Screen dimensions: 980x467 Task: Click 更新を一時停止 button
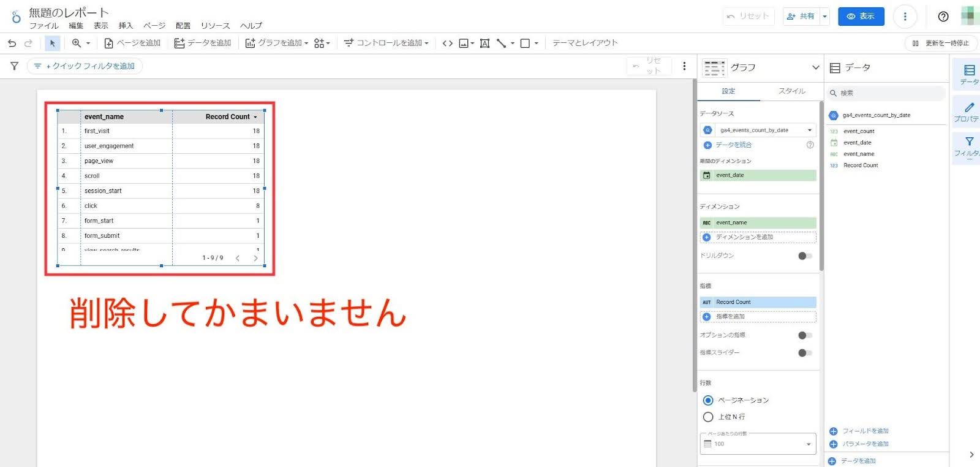[x=941, y=44]
